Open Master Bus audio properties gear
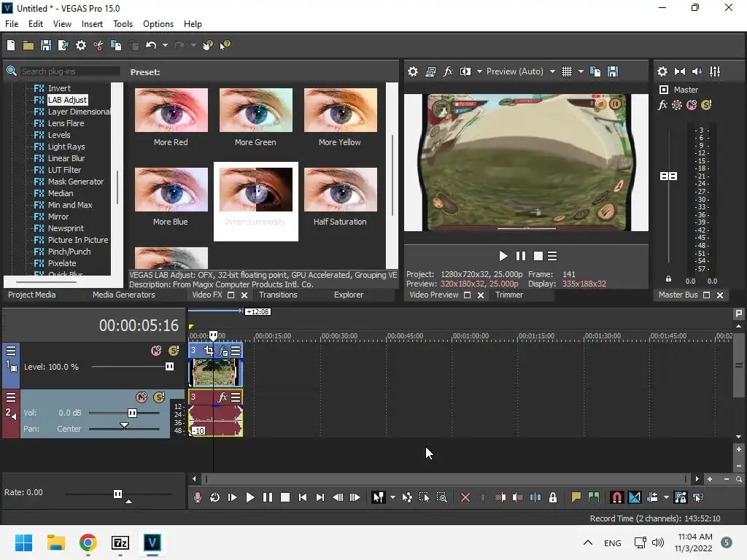 coord(662,71)
